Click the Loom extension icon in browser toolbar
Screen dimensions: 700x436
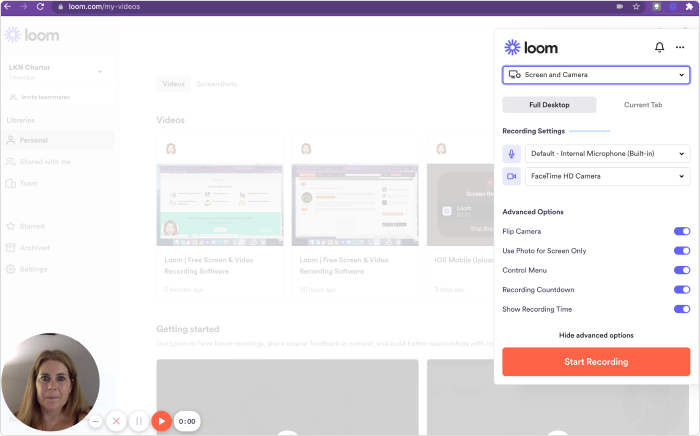click(673, 6)
